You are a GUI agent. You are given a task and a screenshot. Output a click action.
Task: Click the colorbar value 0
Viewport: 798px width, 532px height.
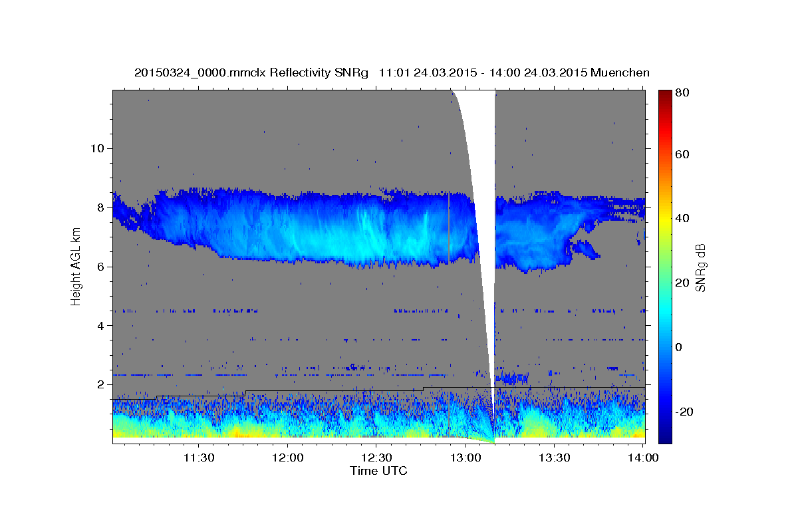tap(679, 347)
